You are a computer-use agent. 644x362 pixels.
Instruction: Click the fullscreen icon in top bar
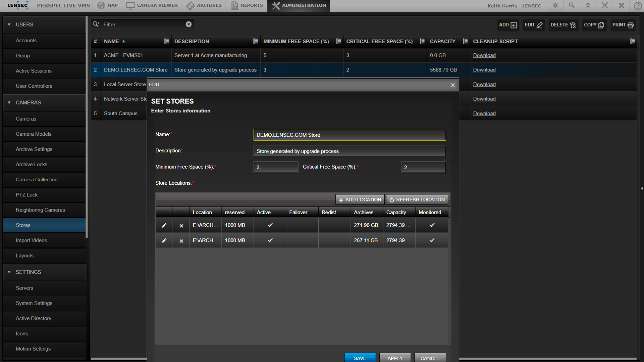(604, 5)
